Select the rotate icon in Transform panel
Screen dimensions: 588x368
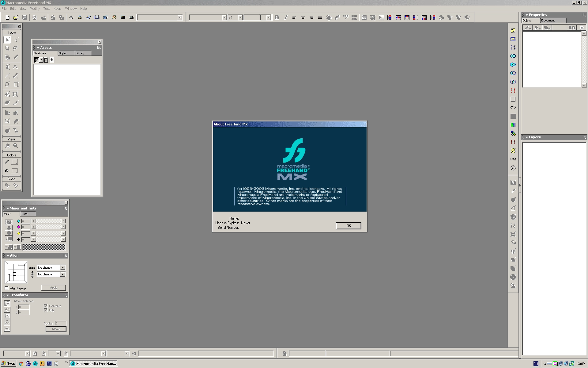click(7, 310)
